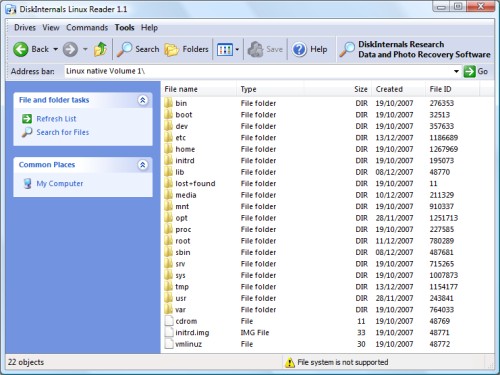Click File system is not supported message

click(343, 362)
